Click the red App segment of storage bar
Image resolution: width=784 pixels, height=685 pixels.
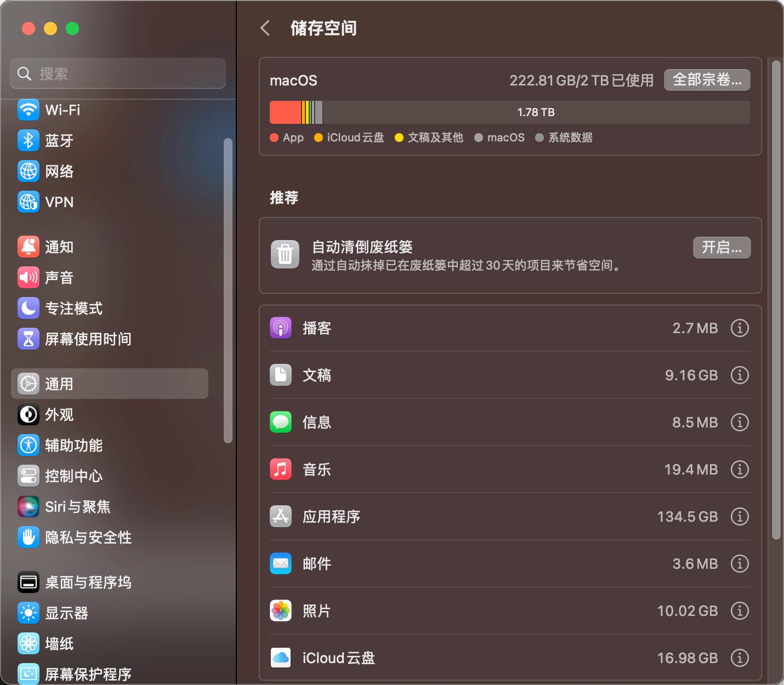[284, 112]
